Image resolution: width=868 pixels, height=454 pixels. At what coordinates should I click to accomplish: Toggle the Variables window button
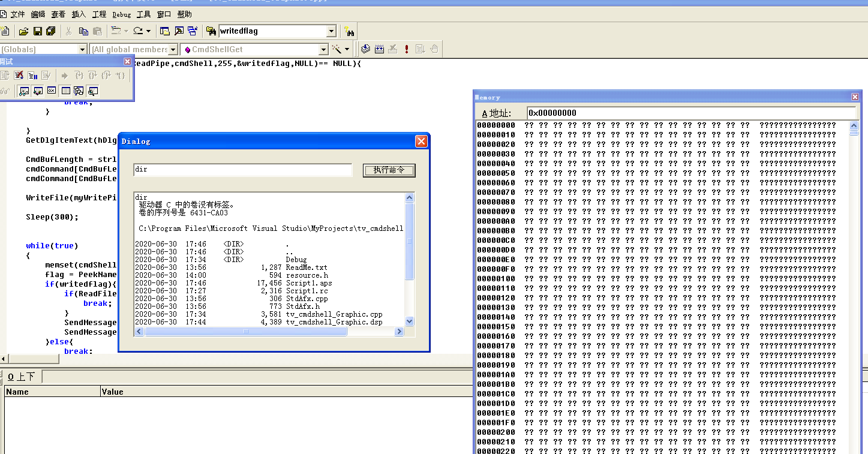(x=38, y=91)
